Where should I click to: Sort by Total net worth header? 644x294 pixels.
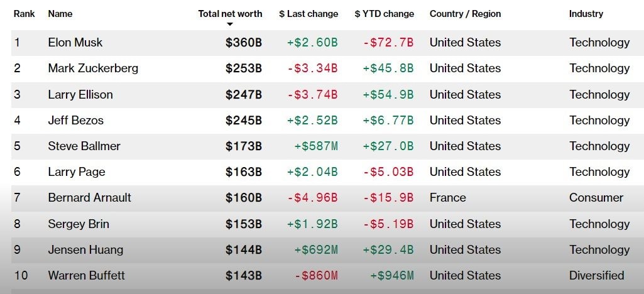pyautogui.click(x=230, y=13)
